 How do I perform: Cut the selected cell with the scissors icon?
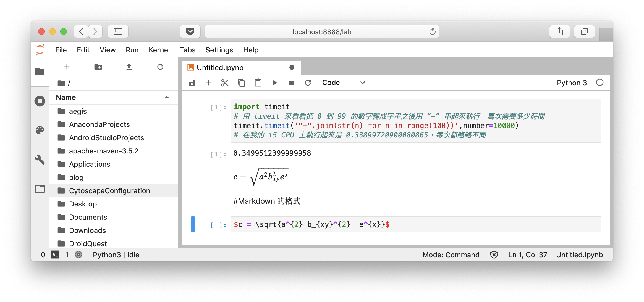coord(225,83)
